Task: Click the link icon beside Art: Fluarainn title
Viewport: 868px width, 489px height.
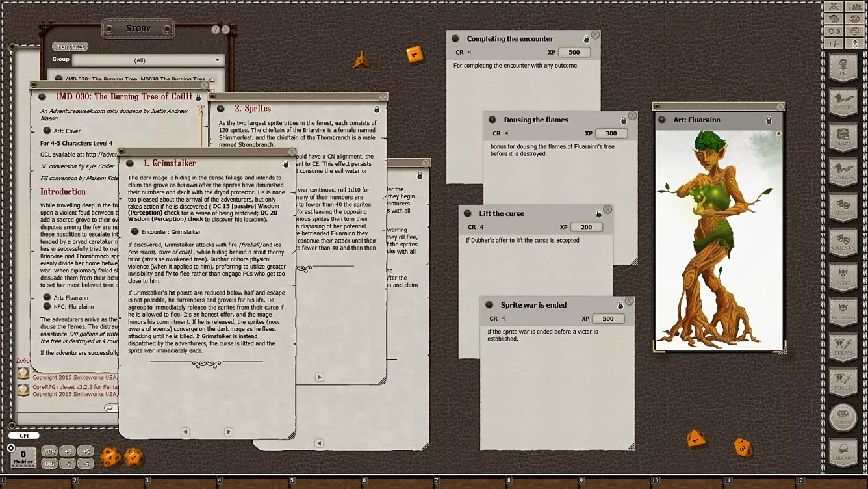Action: tap(662, 120)
